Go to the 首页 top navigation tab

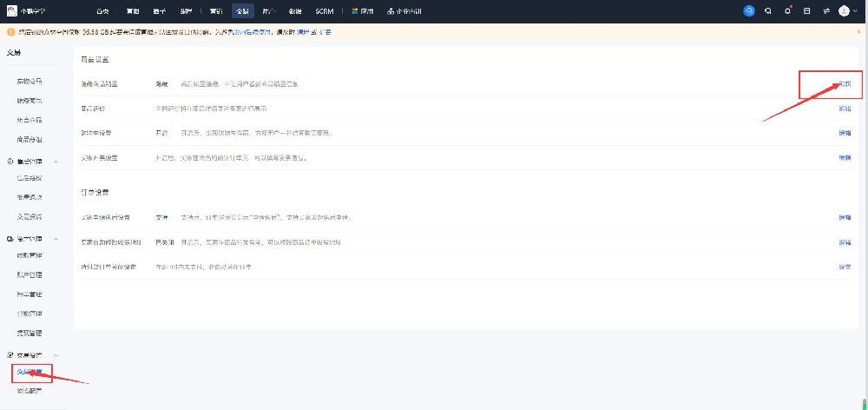click(x=102, y=11)
